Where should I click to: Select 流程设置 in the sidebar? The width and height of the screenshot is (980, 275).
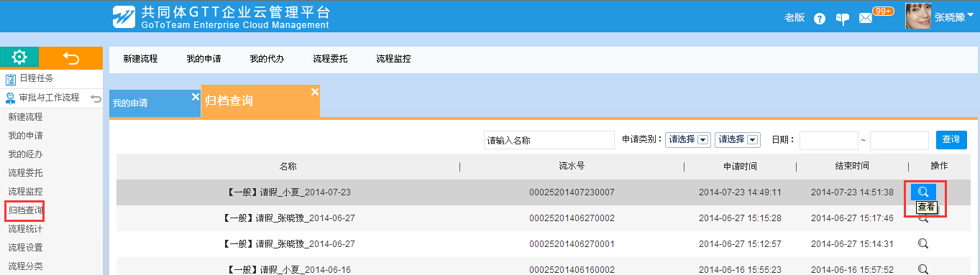point(25,248)
